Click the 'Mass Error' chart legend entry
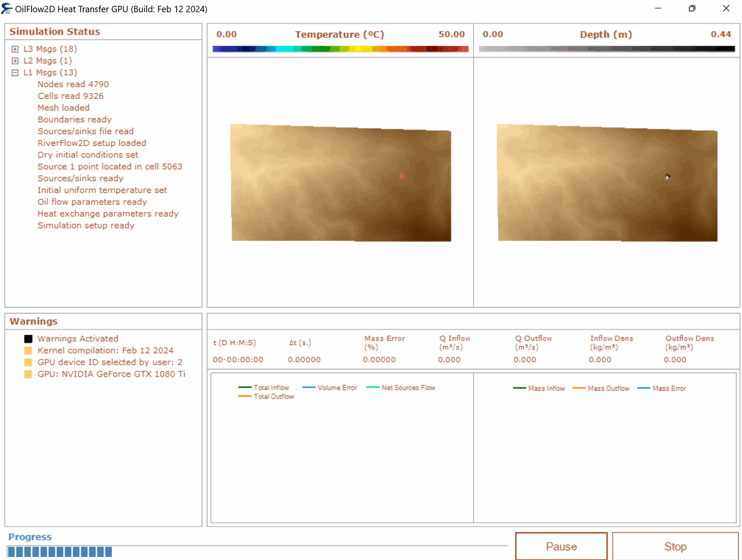This screenshot has width=742, height=560. (662, 388)
